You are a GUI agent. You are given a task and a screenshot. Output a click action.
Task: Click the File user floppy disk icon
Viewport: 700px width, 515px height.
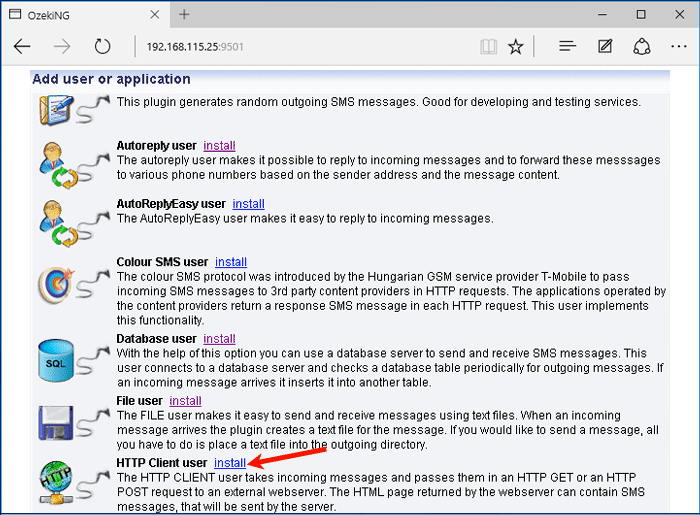click(56, 423)
